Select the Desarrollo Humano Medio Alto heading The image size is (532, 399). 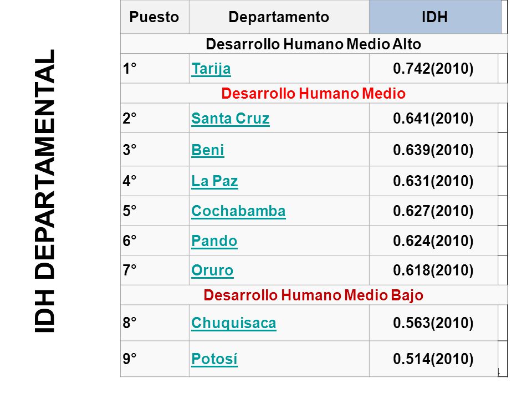click(314, 44)
